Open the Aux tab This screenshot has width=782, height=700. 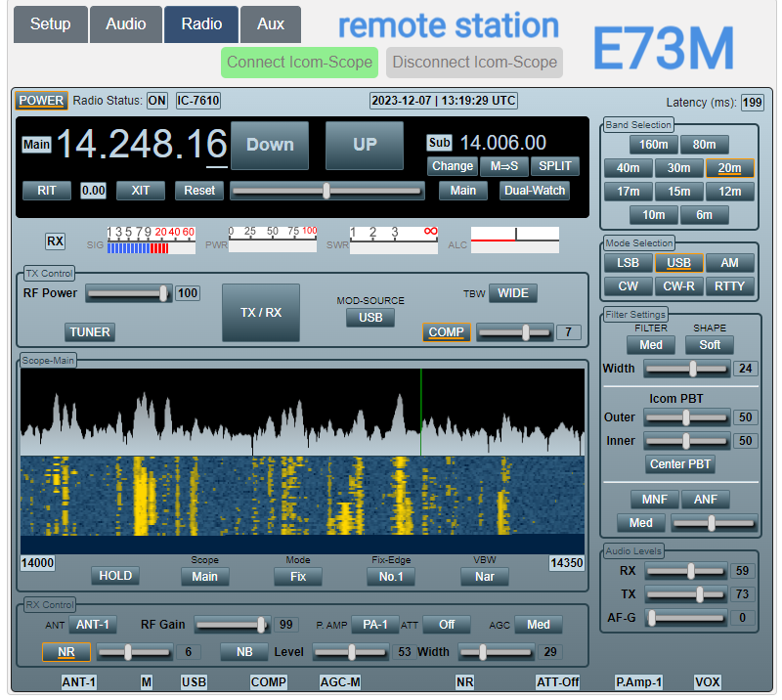point(271,24)
